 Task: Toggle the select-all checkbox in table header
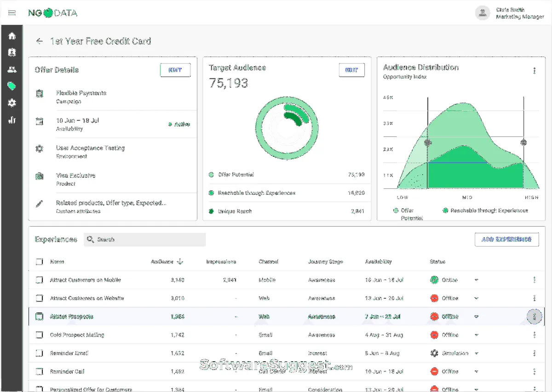40,262
